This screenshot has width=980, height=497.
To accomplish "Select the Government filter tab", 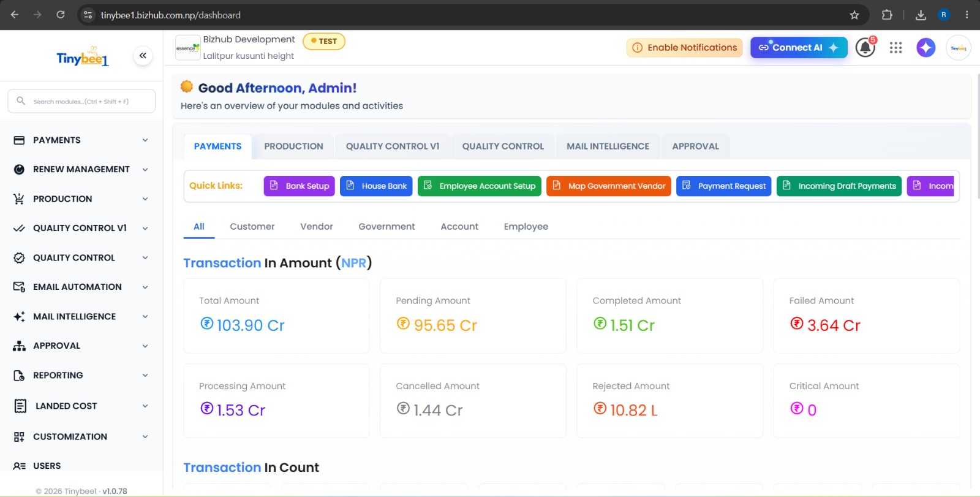I will click(386, 227).
